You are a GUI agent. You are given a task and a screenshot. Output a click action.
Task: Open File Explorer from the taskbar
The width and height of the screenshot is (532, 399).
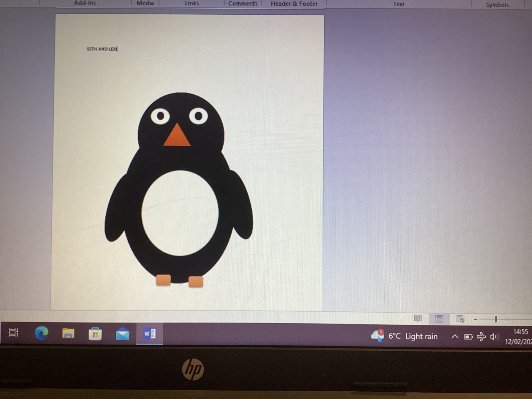click(x=68, y=333)
